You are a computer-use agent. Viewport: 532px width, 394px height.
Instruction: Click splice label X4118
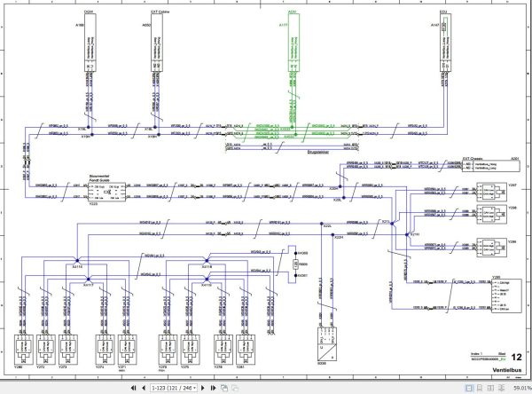(x=207, y=267)
